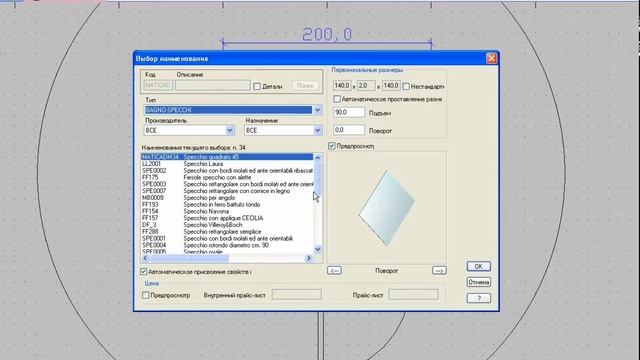Enable the price Предпросмотр checkbox
The image size is (640, 360).
point(145,295)
